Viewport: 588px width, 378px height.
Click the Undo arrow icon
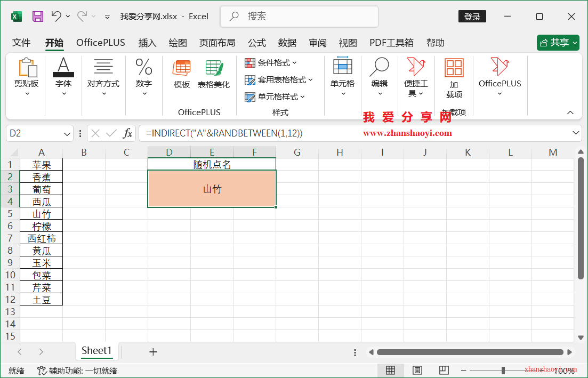pyautogui.click(x=57, y=16)
